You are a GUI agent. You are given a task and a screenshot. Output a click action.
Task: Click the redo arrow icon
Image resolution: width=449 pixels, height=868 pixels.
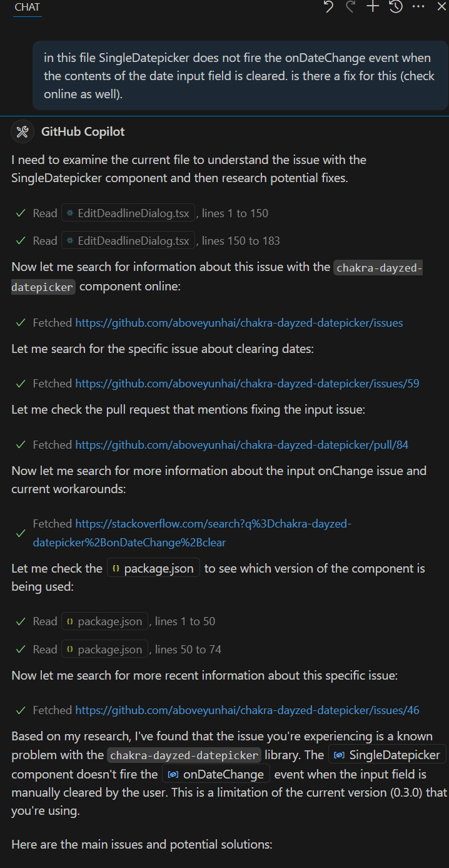[350, 7]
